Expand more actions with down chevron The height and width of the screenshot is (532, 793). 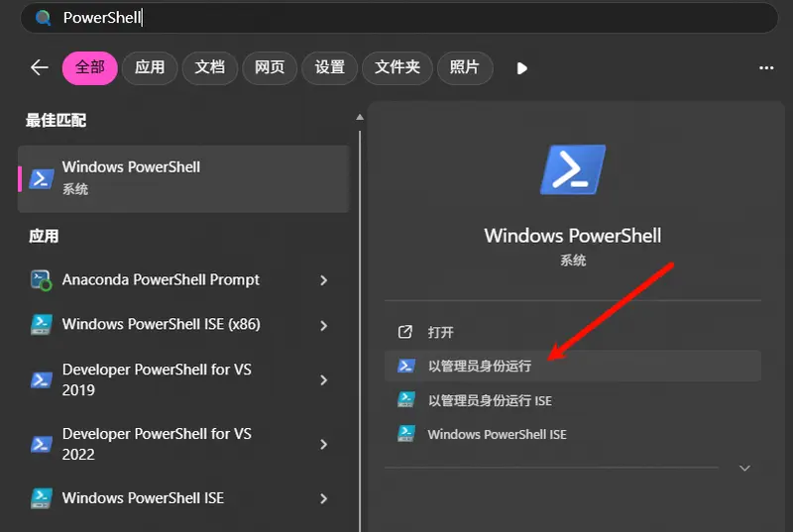[744, 469]
